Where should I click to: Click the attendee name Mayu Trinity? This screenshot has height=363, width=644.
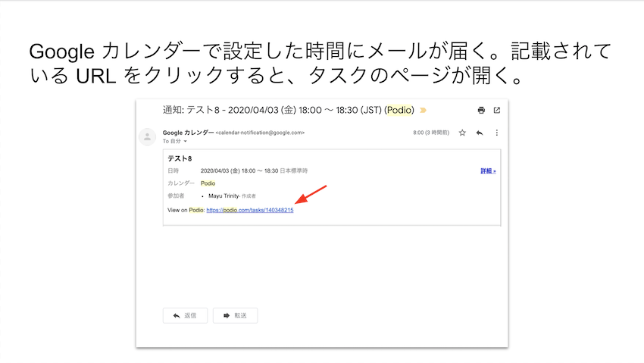point(224,196)
